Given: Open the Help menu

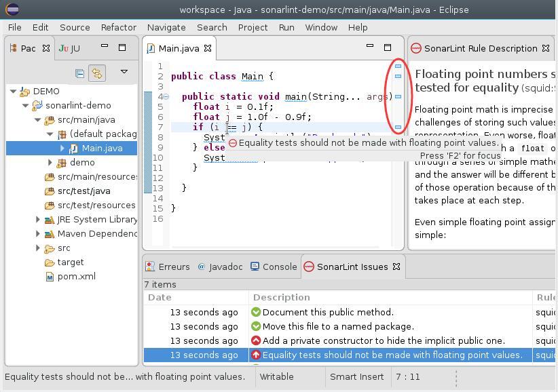Looking at the screenshot, I should coord(358,27).
